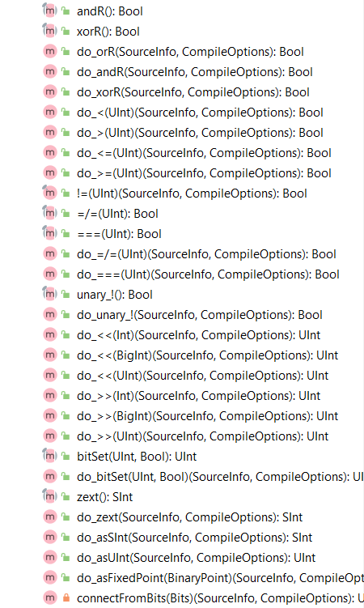The width and height of the screenshot is (364, 608).
Task: Click the public visibility icon beside do_<<(UInt)
Action: [x=66, y=376]
